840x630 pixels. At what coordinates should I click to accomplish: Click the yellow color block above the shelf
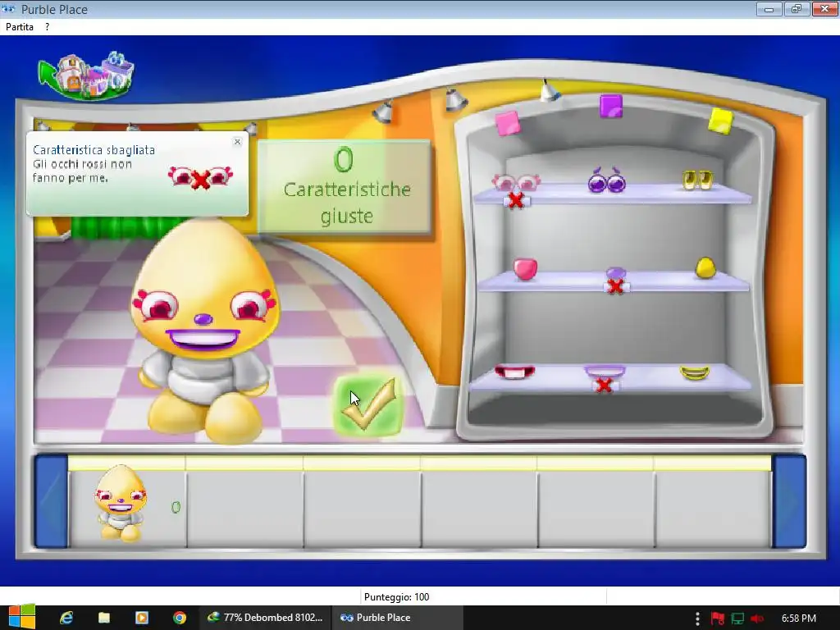tap(720, 121)
